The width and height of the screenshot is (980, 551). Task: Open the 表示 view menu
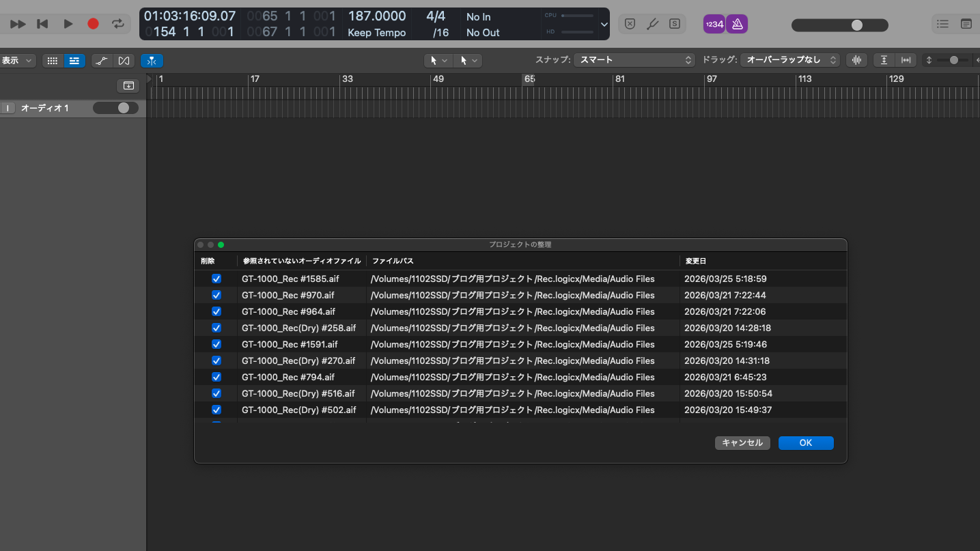(17, 61)
